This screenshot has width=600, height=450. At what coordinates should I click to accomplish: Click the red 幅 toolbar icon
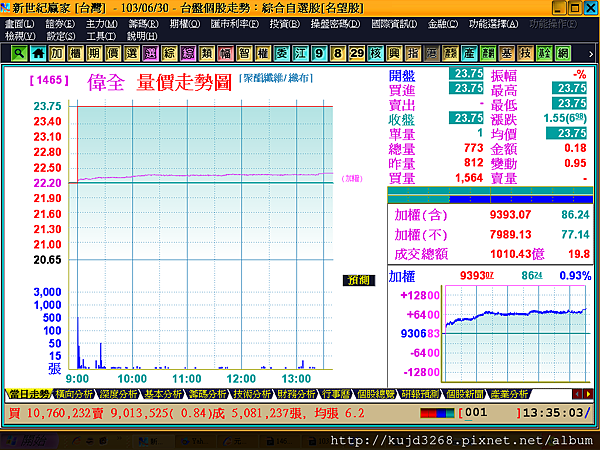tap(225, 53)
